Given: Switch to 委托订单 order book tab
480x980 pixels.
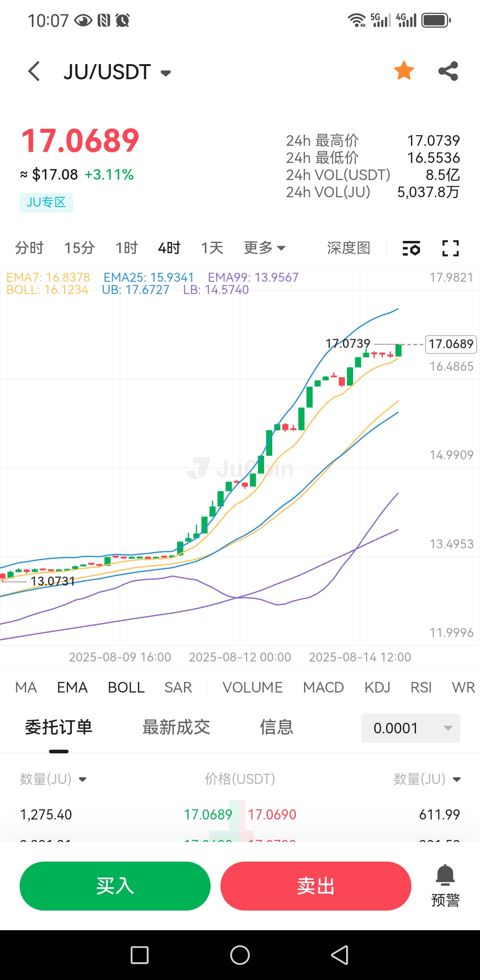Looking at the screenshot, I should pyautogui.click(x=59, y=727).
